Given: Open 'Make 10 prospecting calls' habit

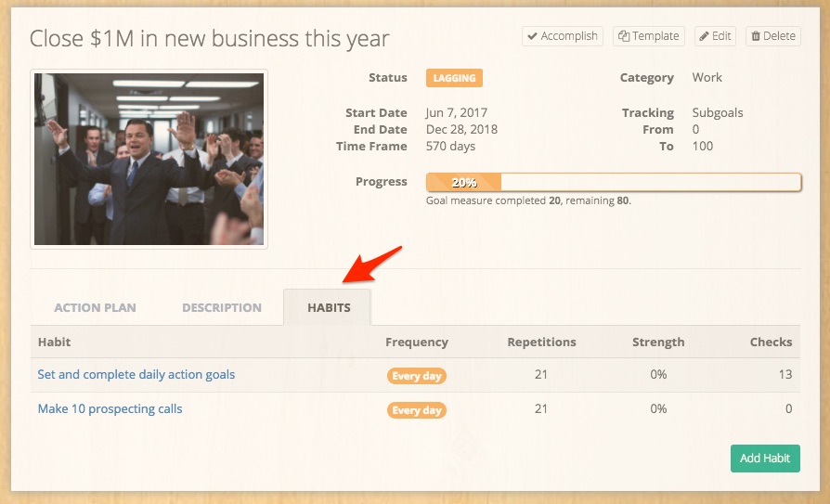Looking at the screenshot, I should tap(110, 408).
